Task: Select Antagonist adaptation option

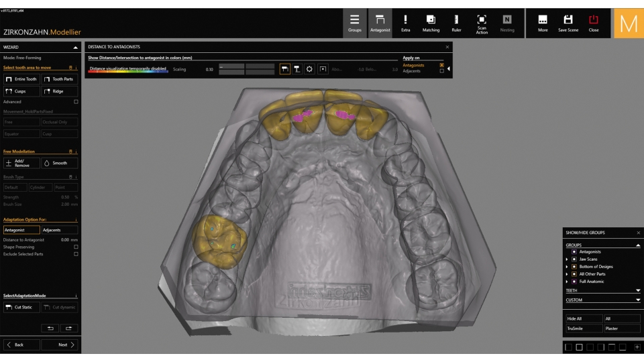Action: tap(21, 230)
